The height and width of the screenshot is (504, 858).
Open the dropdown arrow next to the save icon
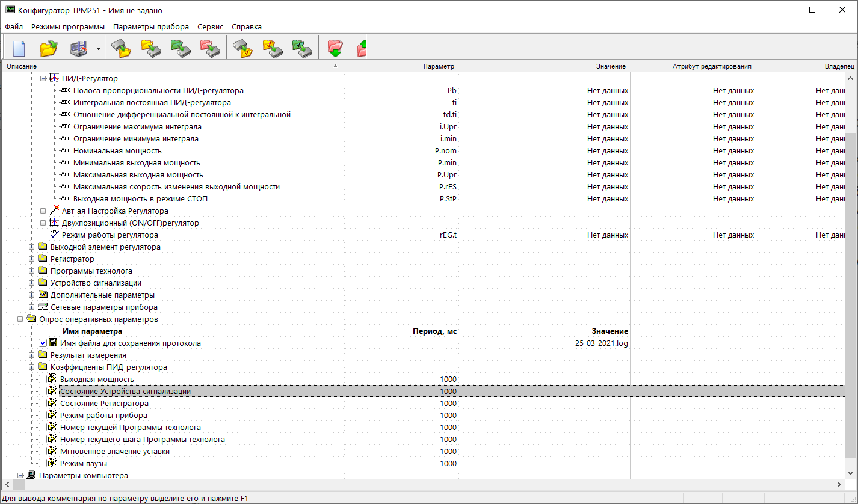click(98, 48)
